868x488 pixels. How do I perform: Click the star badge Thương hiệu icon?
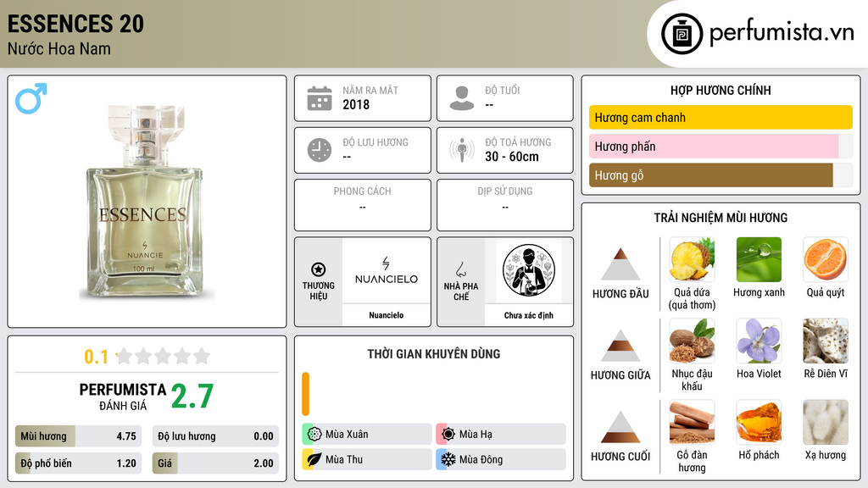tap(319, 269)
